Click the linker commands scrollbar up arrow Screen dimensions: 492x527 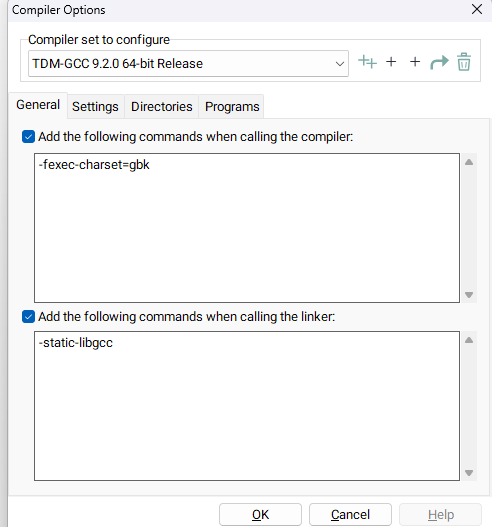469,340
